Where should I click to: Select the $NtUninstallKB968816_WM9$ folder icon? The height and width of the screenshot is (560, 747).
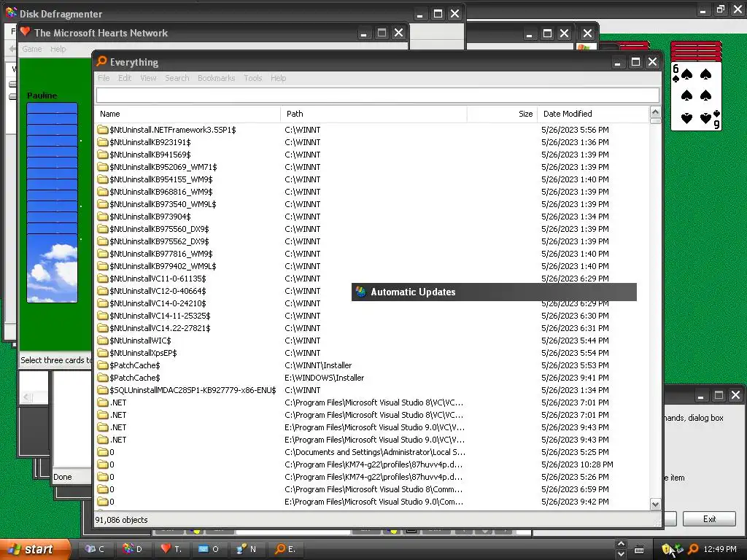pos(102,192)
